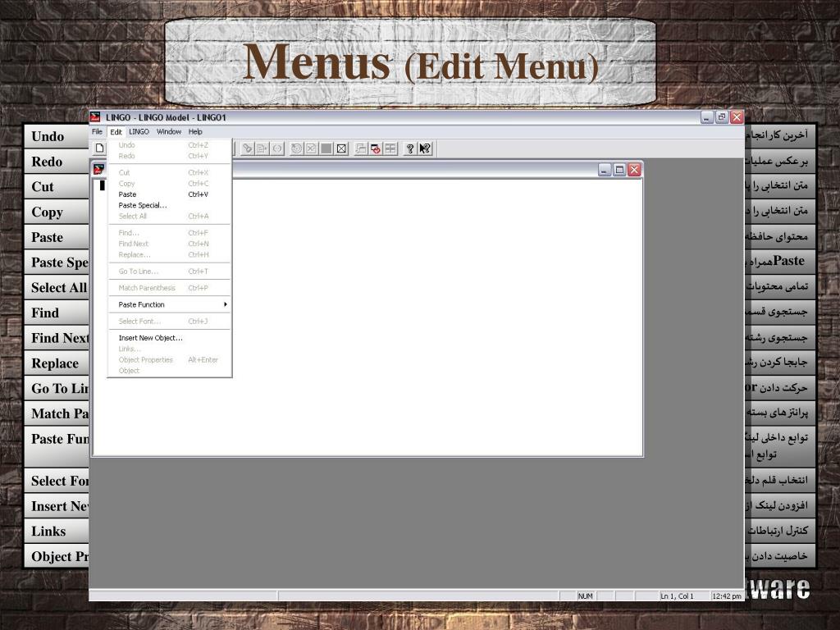The height and width of the screenshot is (630, 840).
Task: Open Help Topics from the toolbar
Action: coord(410,148)
